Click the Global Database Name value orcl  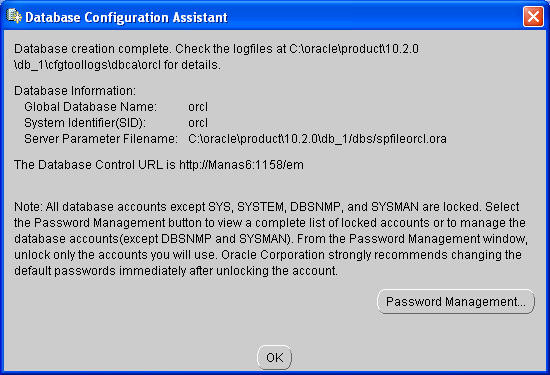[x=198, y=107]
